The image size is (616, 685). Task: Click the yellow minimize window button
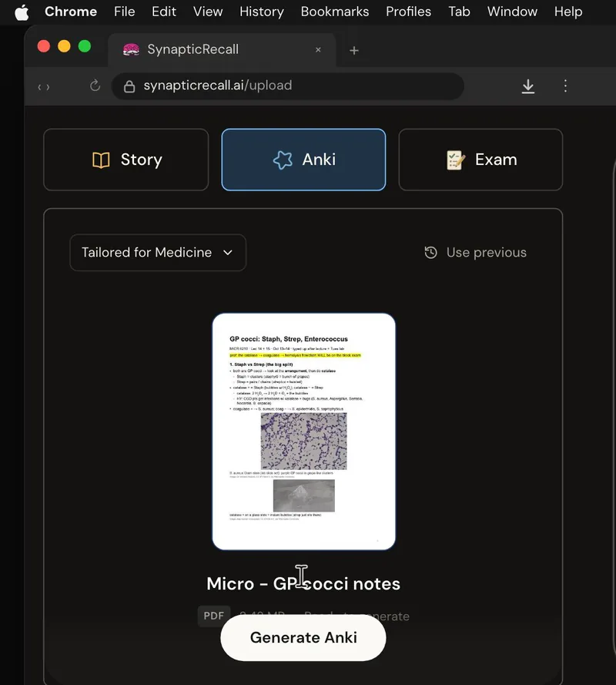pos(64,46)
